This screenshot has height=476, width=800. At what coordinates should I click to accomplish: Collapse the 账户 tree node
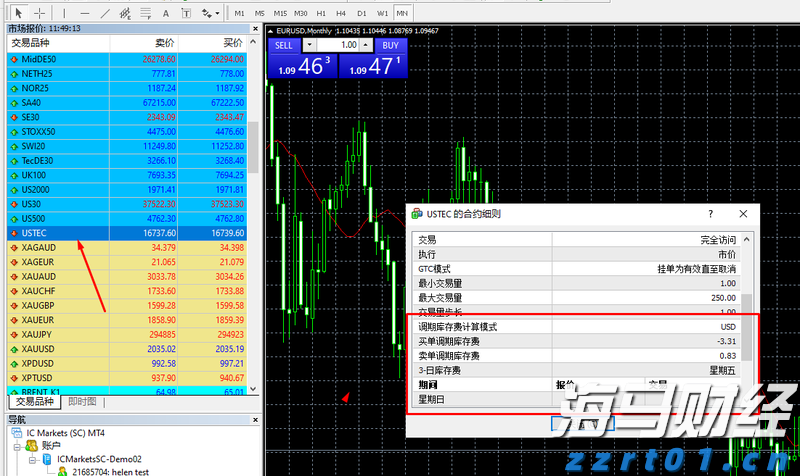coord(17,448)
